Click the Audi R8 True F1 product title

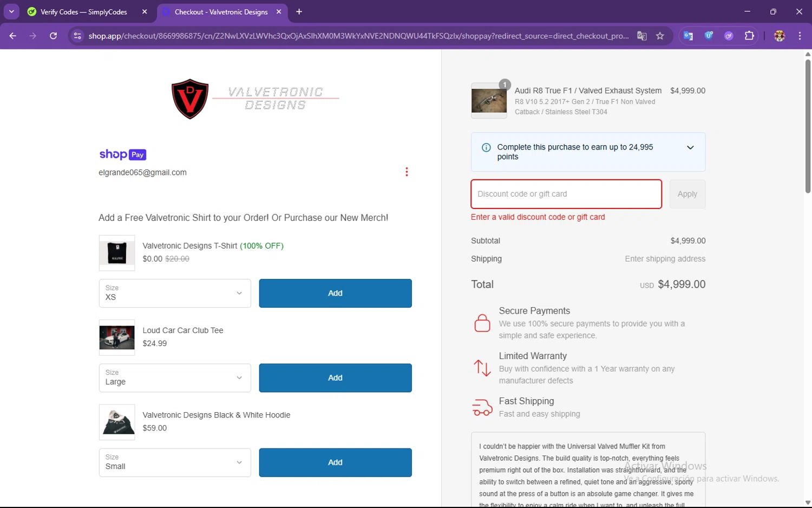[588, 90]
